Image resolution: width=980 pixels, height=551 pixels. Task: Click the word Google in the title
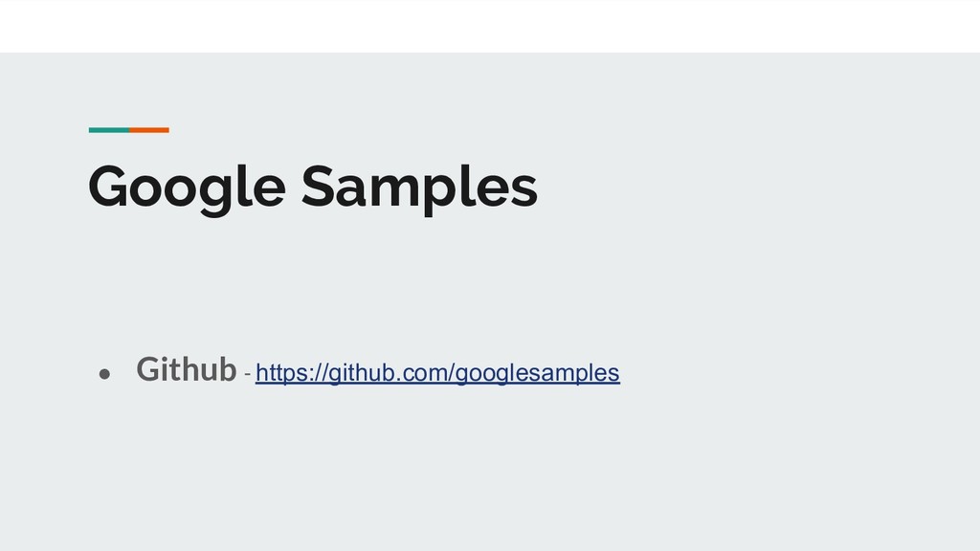point(186,187)
